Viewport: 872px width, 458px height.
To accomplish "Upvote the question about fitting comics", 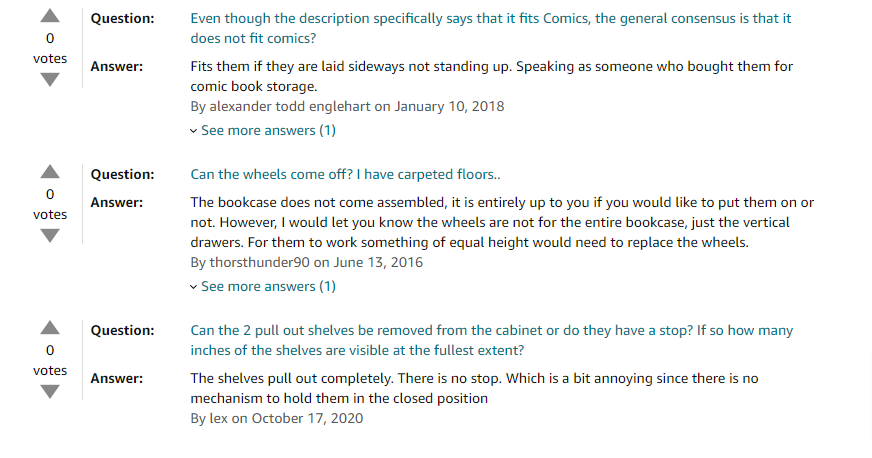I will tap(50, 16).
